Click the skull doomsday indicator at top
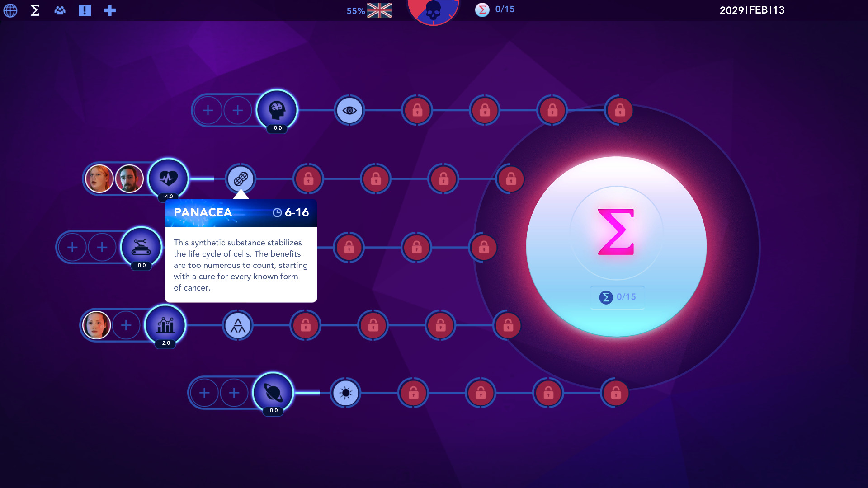Image resolution: width=868 pixels, height=488 pixels. (433, 10)
